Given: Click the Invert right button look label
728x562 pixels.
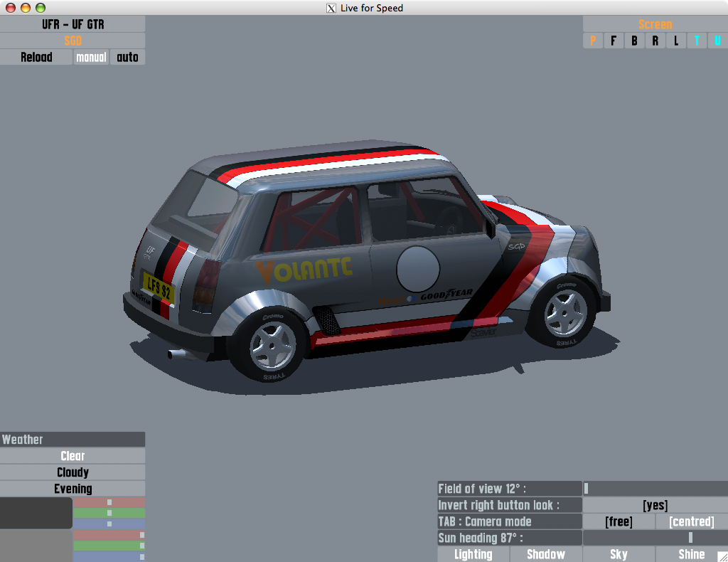Looking at the screenshot, I should coord(509,505).
